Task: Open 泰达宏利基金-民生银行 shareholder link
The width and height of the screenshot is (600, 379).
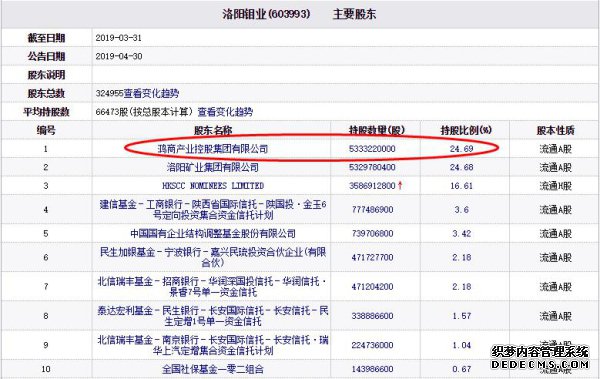Action: coord(213,316)
